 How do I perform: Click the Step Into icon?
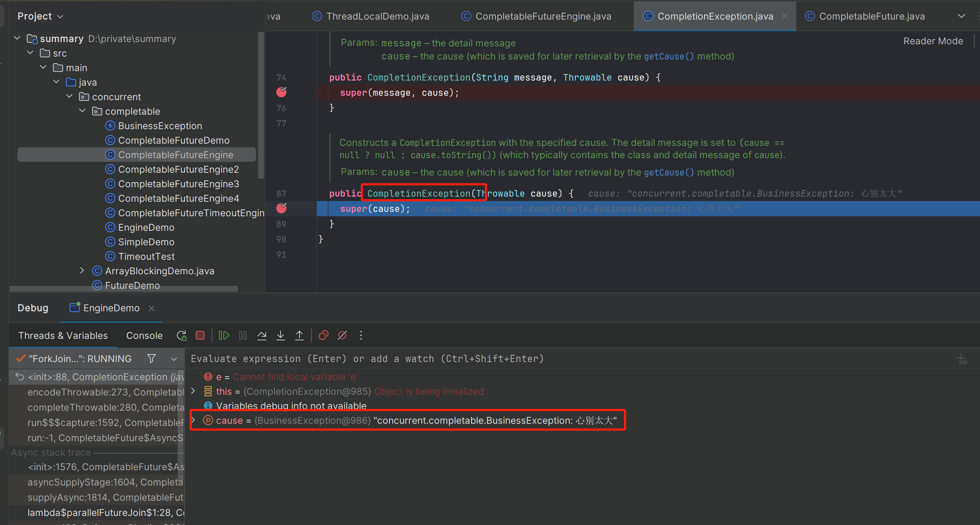pos(281,335)
